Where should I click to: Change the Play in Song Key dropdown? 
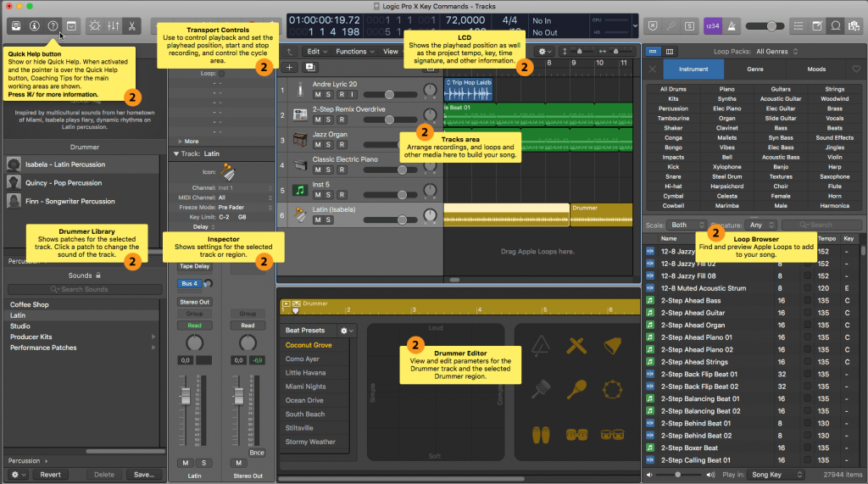coord(776,475)
